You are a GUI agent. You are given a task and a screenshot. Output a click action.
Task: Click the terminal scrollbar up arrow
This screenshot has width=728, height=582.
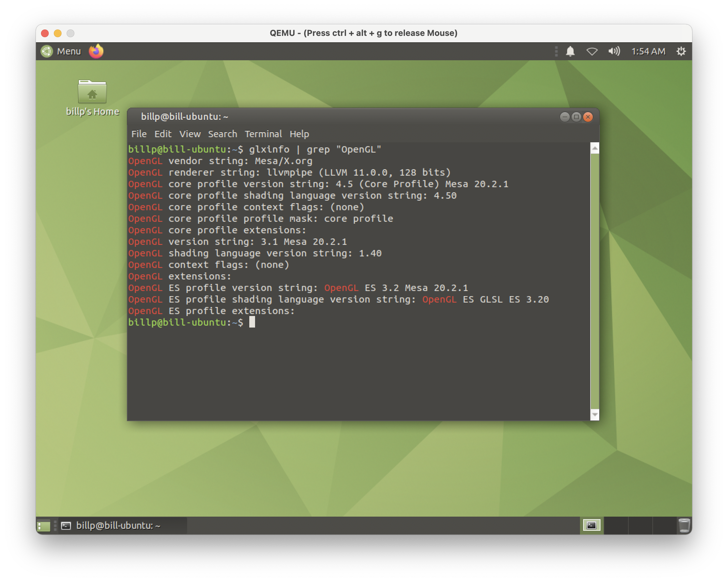595,148
